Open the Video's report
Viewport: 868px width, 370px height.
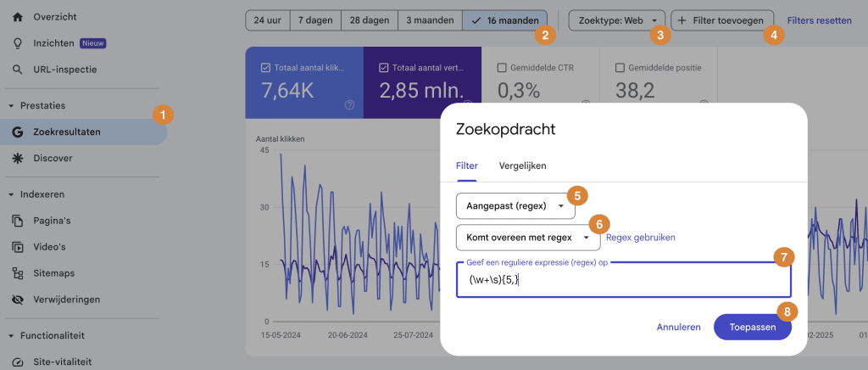pos(49,247)
